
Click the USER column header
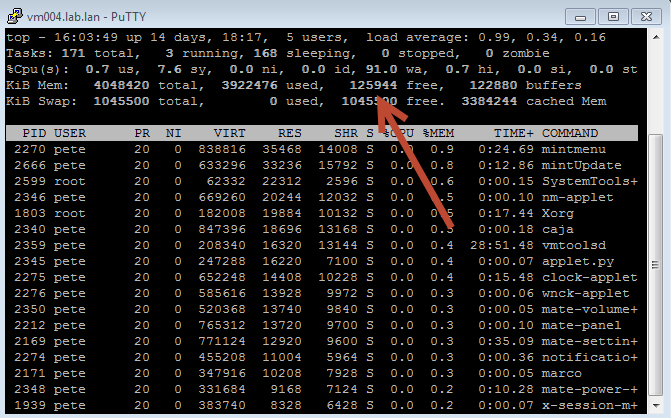coord(70,133)
